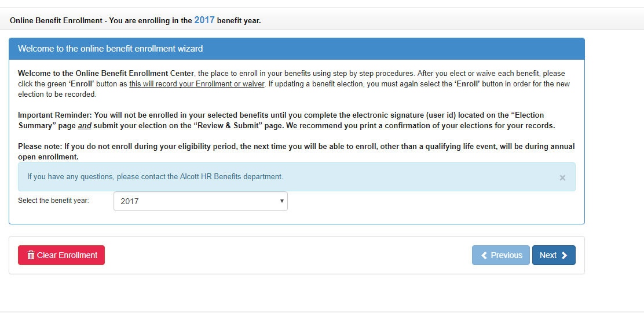This screenshot has width=644, height=327.
Task: Click the right chevron icon on Next
Action: (x=565, y=255)
